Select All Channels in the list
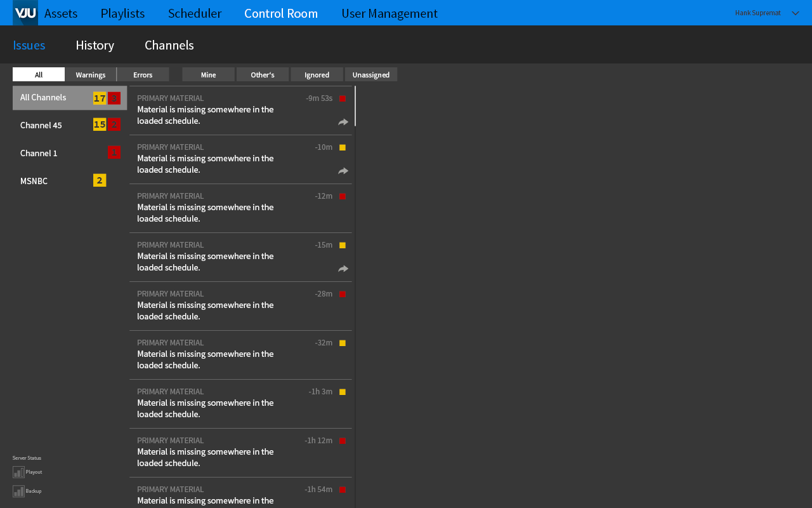Screen dimensions: 812x508 [43, 98]
